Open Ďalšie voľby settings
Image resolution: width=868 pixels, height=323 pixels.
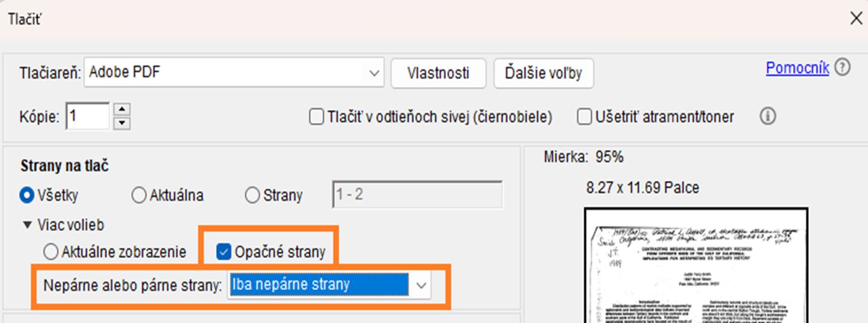[x=543, y=73]
